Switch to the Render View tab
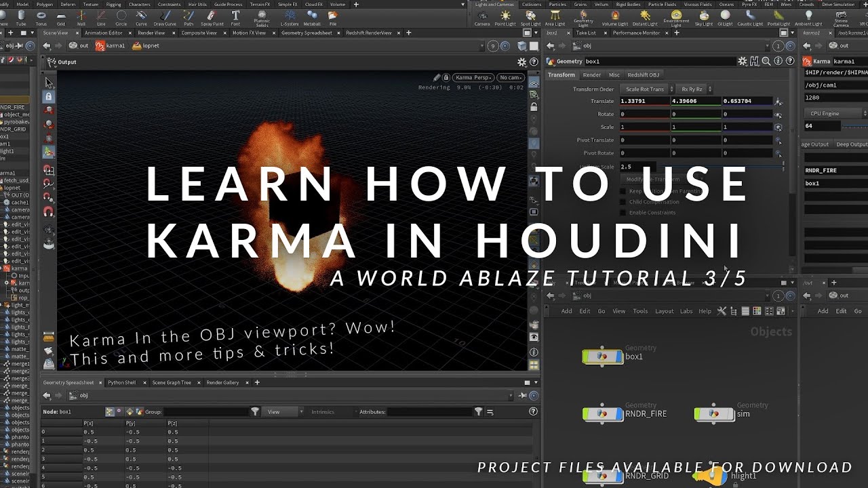Viewport: 868px width, 488px height. (151, 33)
